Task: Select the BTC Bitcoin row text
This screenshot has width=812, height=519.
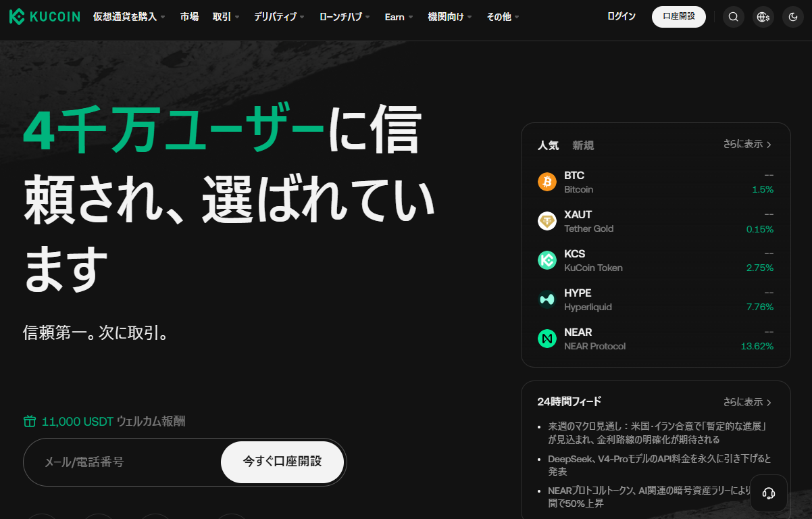Action: (x=579, y=182)
